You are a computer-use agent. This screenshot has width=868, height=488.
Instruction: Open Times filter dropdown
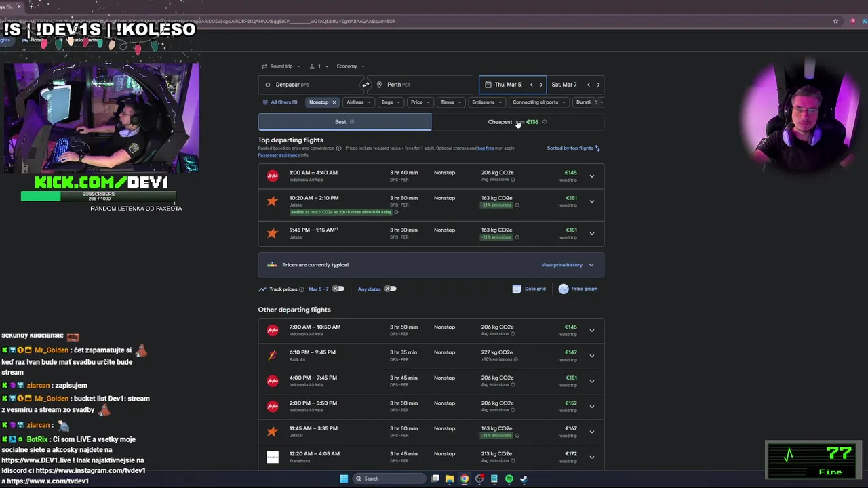[x=451, y=102]
